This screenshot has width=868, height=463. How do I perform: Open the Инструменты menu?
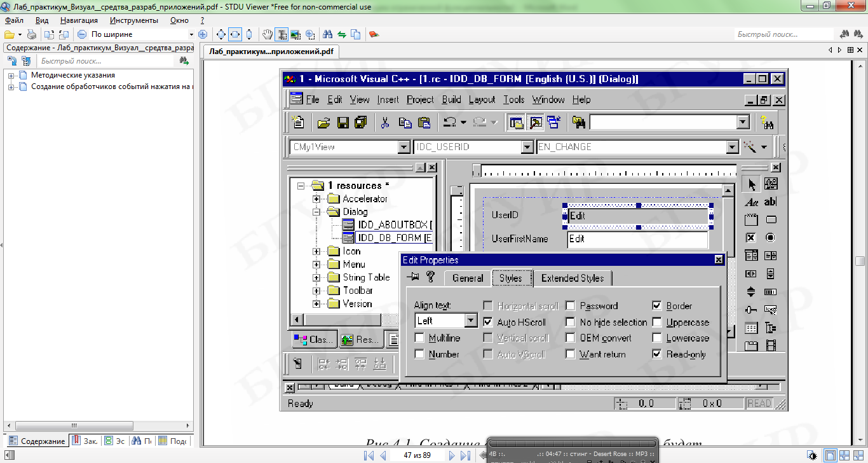[133, 20]
